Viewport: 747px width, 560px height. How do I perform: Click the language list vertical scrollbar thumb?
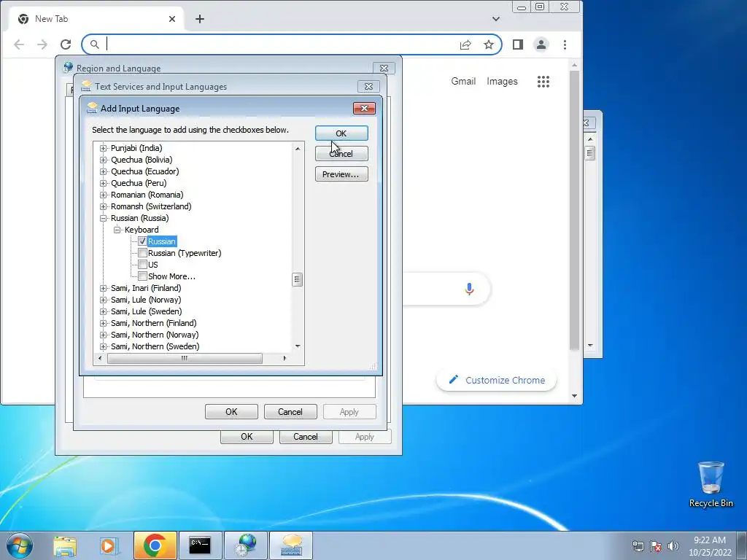(298, 279)
